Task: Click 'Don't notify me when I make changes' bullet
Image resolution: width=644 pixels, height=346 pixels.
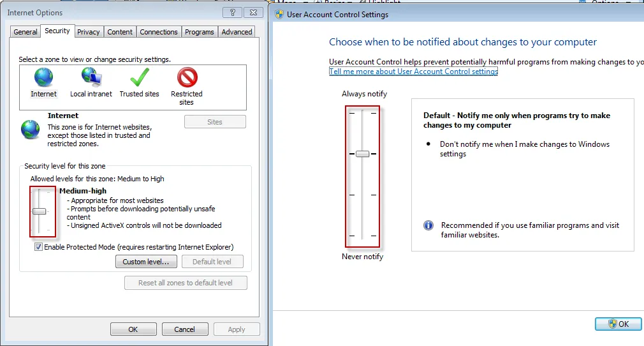Action: pos(525,149)
